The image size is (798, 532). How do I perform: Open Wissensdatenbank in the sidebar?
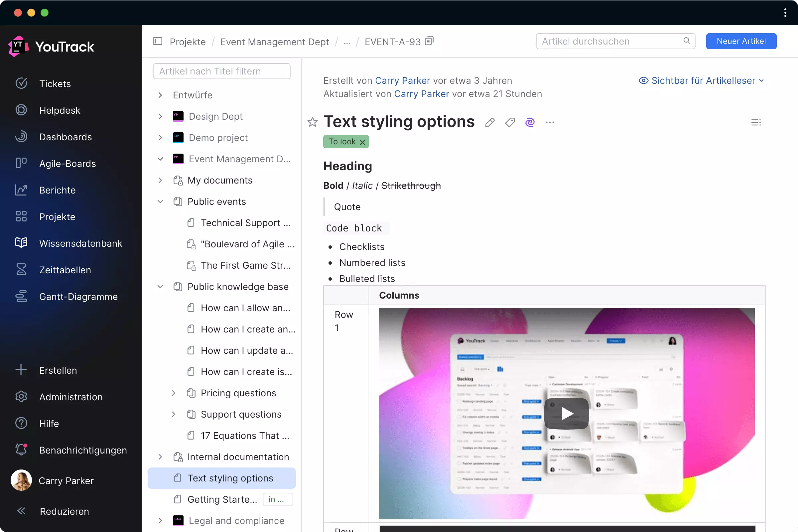coord(80,243)
